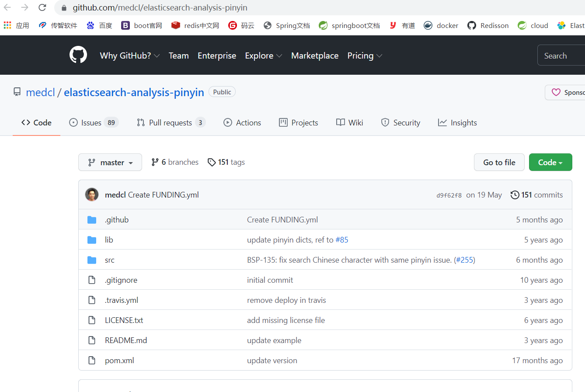Expand the Pricing menu
585x392 pixels.
[x=365, y=56]
